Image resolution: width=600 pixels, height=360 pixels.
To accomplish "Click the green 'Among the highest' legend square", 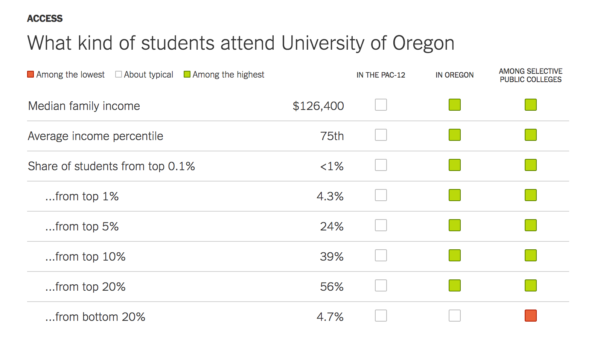I will click(x=187, y=74).
